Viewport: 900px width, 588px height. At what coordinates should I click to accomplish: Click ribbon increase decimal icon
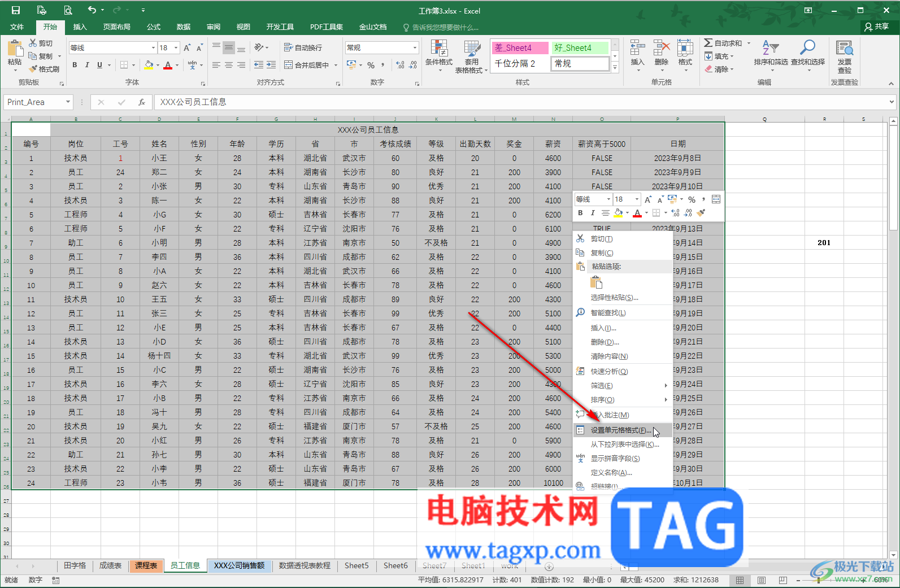(400, 65)
